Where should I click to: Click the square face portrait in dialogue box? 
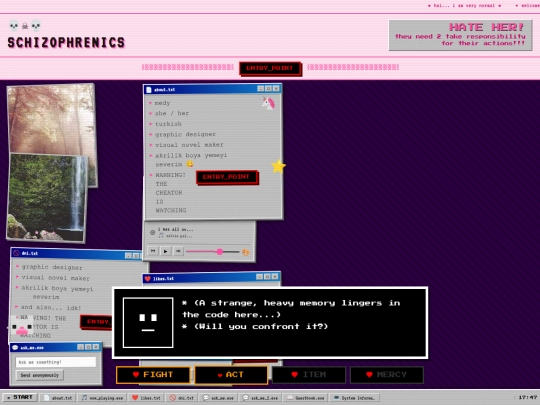point(148,323)
